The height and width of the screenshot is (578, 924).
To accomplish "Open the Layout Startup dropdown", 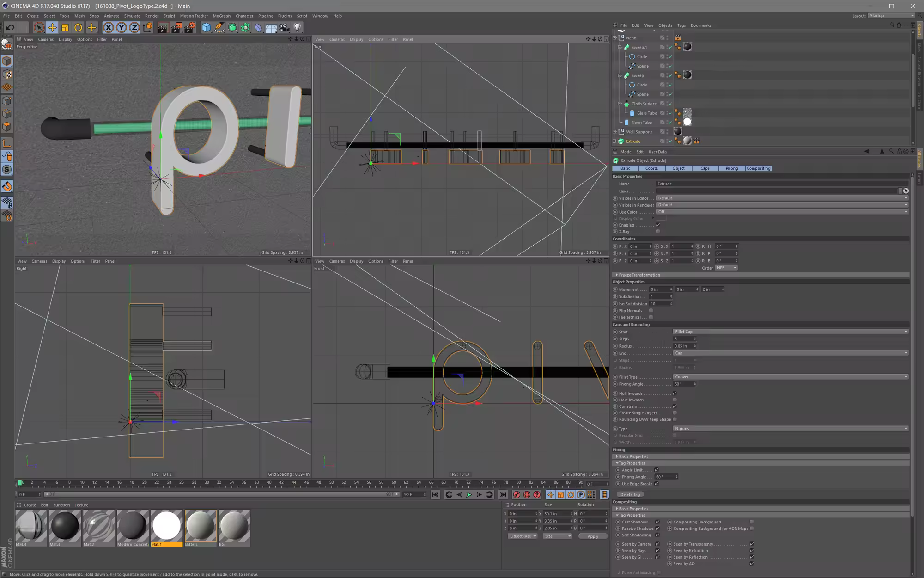I will [891, 16].
